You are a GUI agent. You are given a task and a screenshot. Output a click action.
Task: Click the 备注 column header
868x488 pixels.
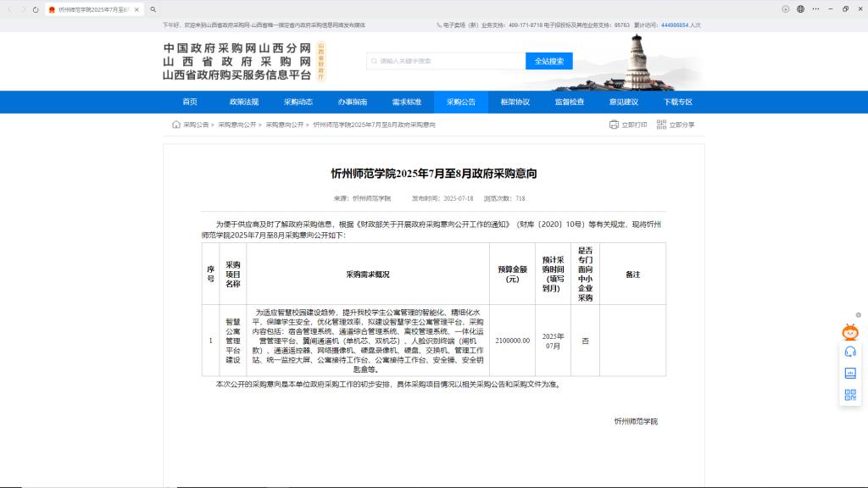pyautogui.click(x=632, y=274)
